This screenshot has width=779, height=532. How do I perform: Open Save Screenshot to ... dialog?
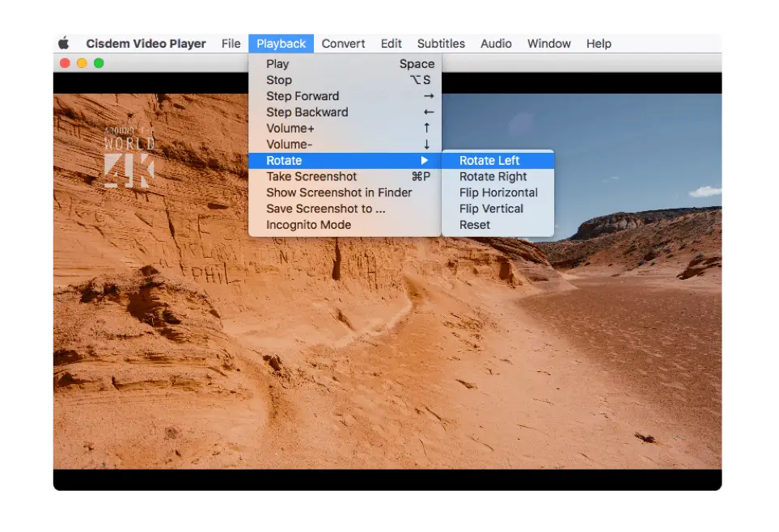click(x=345, y=209)
